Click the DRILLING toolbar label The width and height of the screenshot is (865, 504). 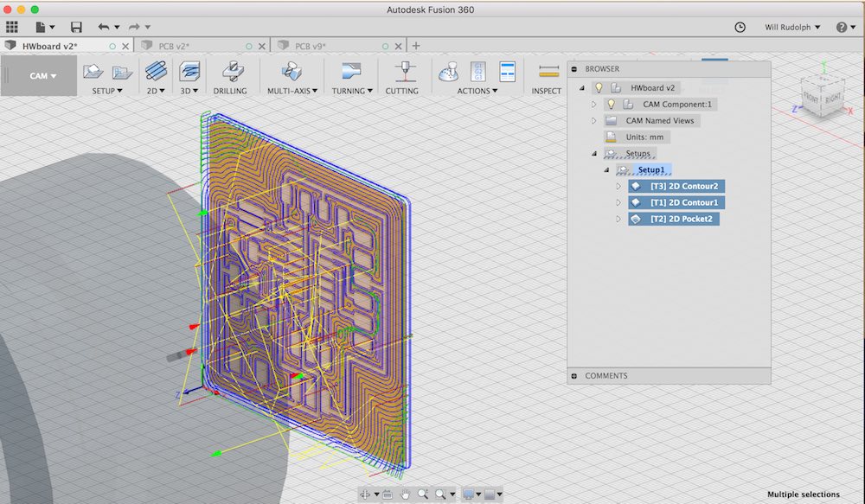pyautogui.click(x=230, y=91)
